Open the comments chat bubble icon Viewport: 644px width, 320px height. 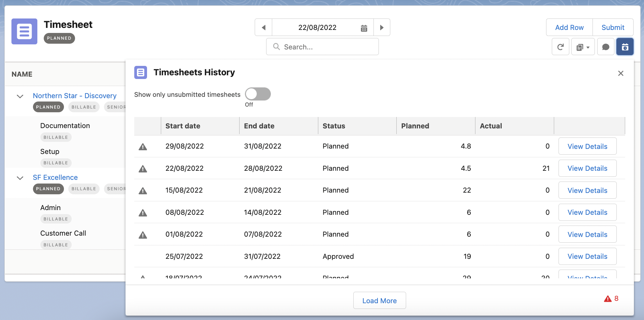pyautogui.click(x=605, y=47)
